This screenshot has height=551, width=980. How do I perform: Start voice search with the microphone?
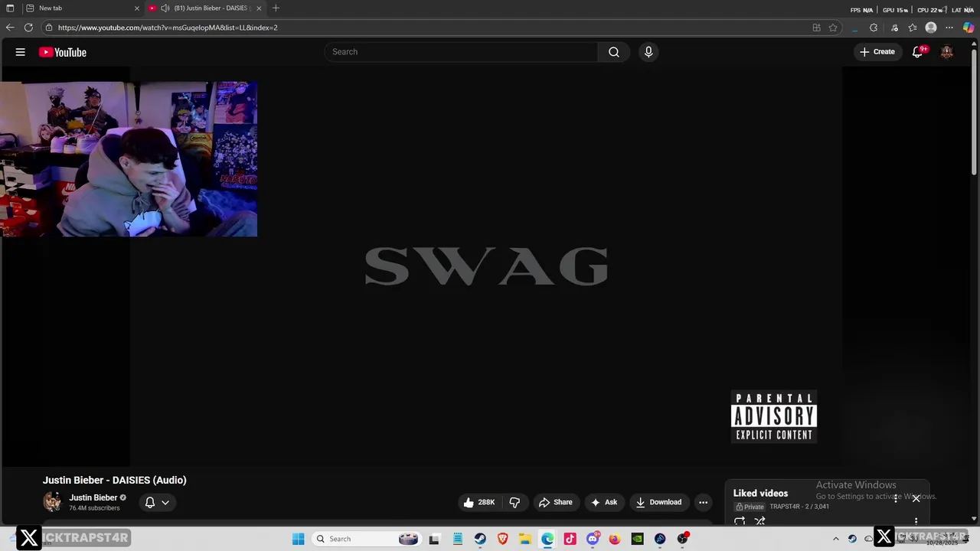pos(648,52)
